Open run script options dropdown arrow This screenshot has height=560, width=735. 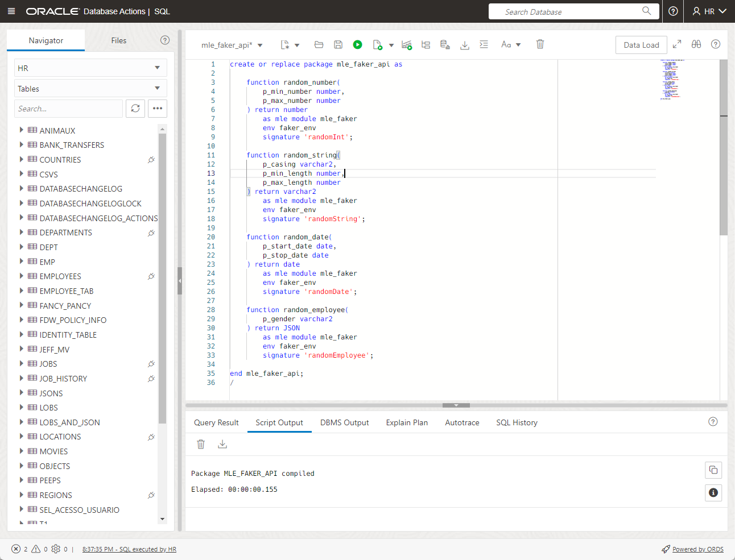click(x=391, y=45)
